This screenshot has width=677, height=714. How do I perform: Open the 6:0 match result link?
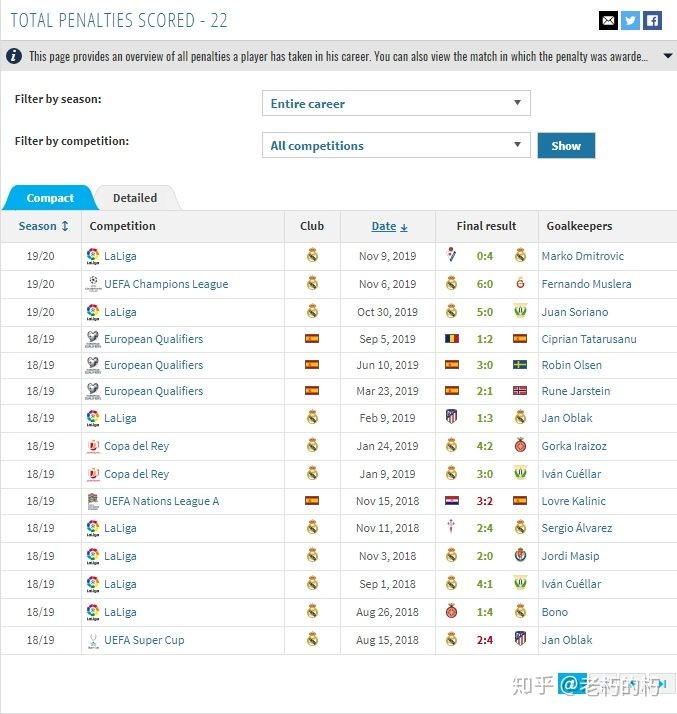pos(485,284)
